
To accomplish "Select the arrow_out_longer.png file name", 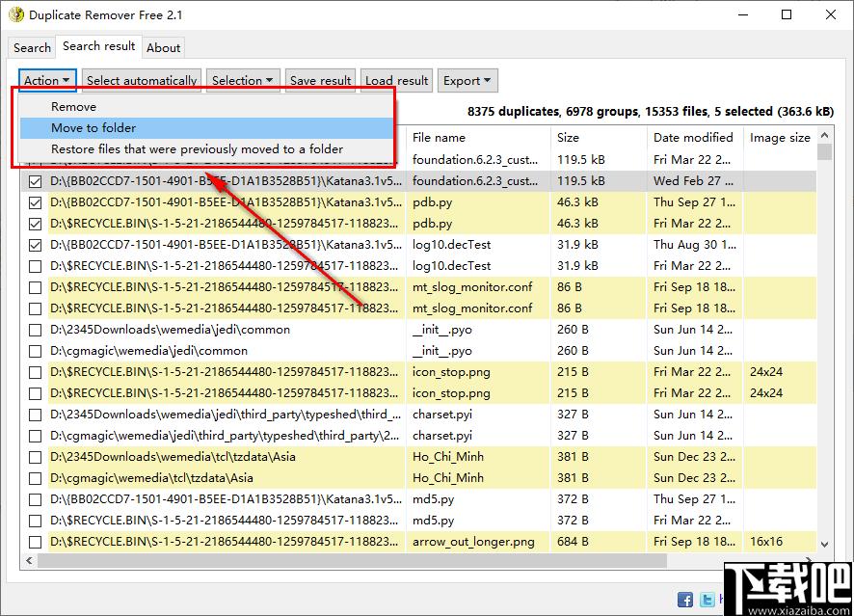I will 473,542.
